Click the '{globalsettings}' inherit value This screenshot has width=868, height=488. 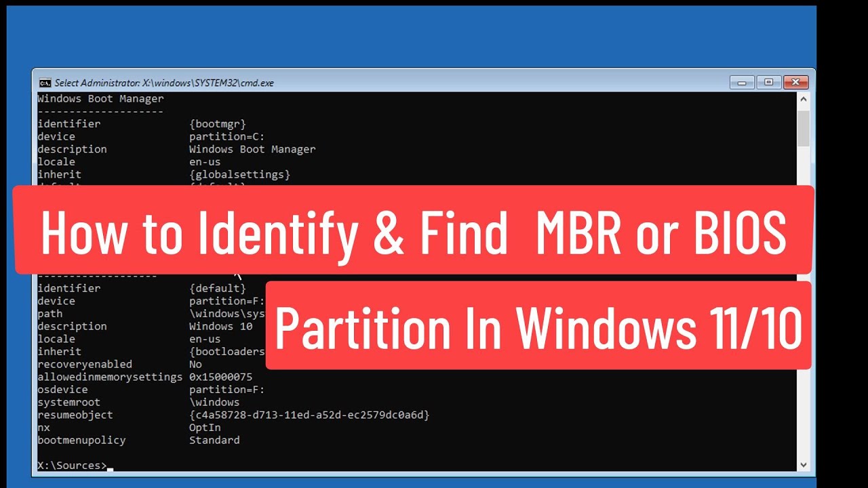[239, 174]
